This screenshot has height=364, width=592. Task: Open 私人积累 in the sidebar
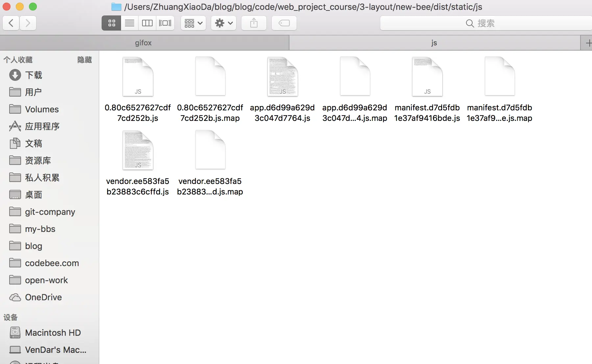[x=49, y=178]
